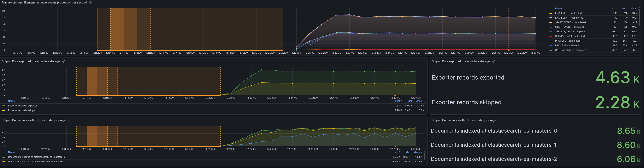Viewport: 644px width, 168px height.
Task: Sort exporter records legend by Last
Action: coord(399,101)
